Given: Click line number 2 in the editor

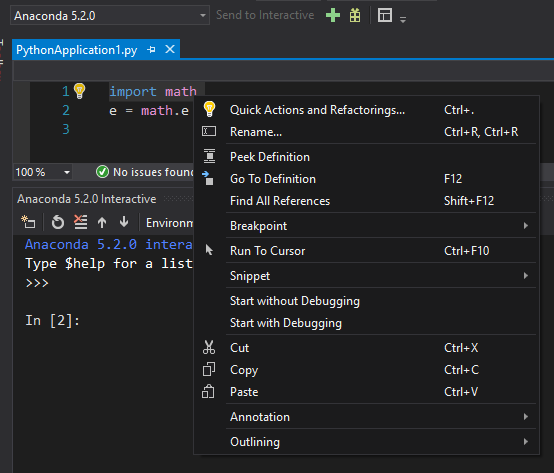Looking at the screenshot, I should (x=66, y=110).
